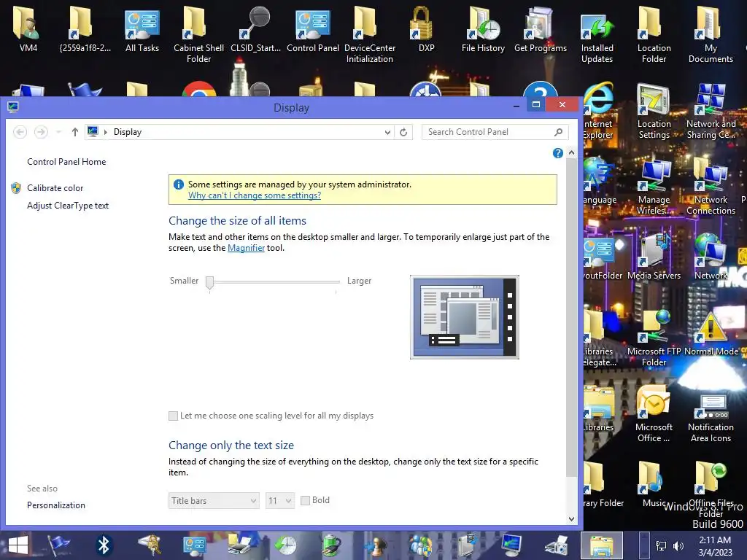This screenshot has height=560, width=747.
Task: Open Calibrate color link
Action: [55, 188]
